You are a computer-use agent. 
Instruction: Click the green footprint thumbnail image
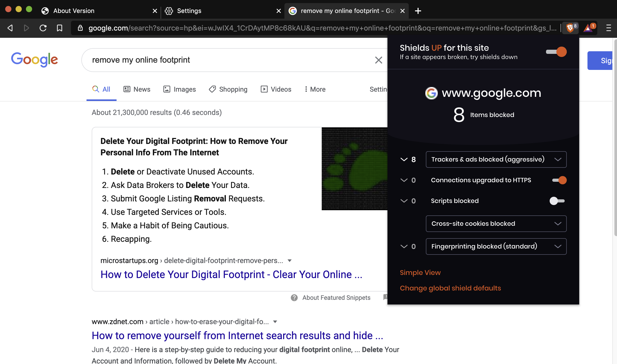click(355, 169)
